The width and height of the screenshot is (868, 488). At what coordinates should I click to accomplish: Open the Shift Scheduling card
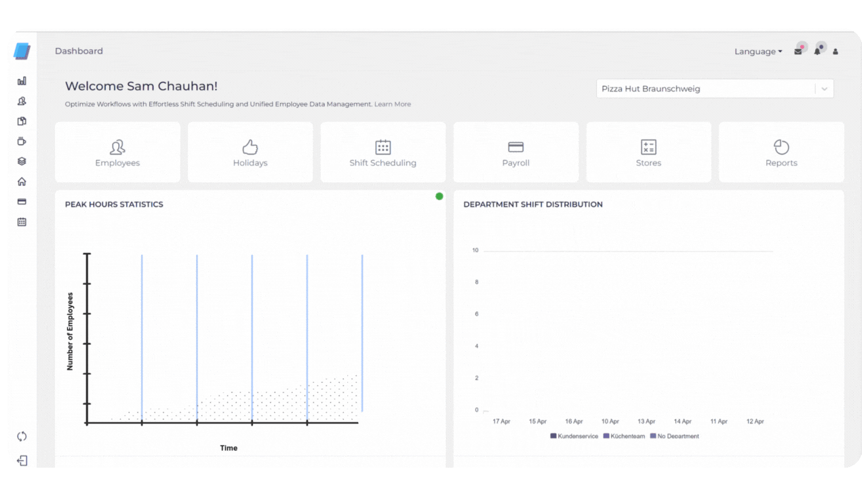pyautogui.click(x=383, y=152)
